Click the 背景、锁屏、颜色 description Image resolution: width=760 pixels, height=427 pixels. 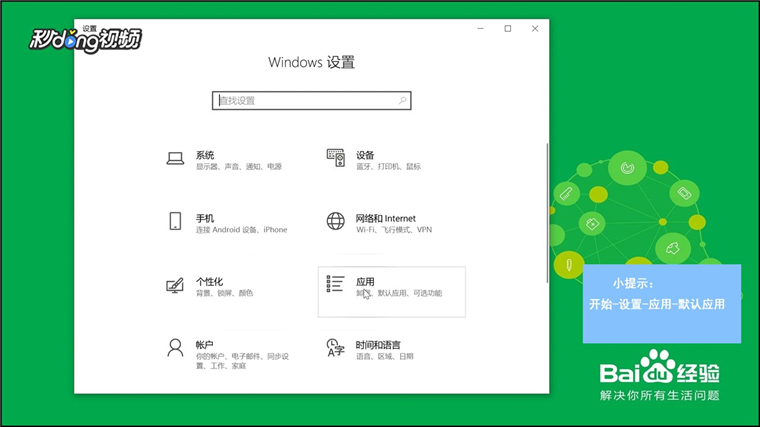click(x=224, y=293)
